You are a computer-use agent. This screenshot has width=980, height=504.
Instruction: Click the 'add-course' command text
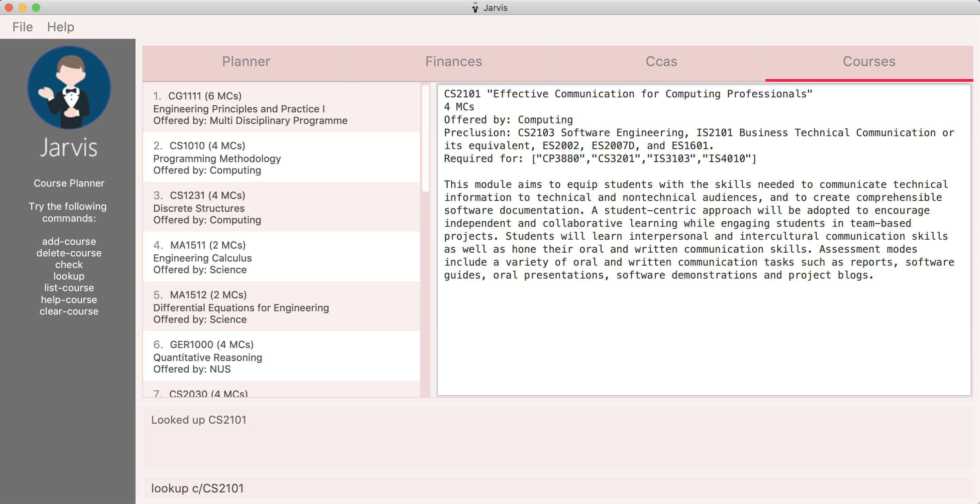coord(69,241)
